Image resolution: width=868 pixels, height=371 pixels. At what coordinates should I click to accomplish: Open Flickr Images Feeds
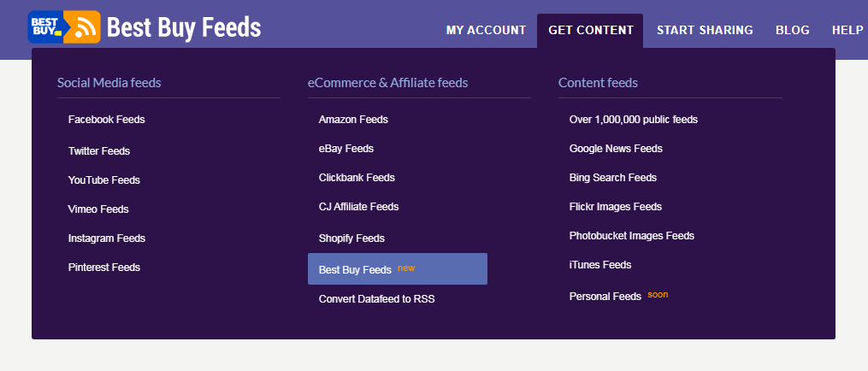tap(616, 207)
